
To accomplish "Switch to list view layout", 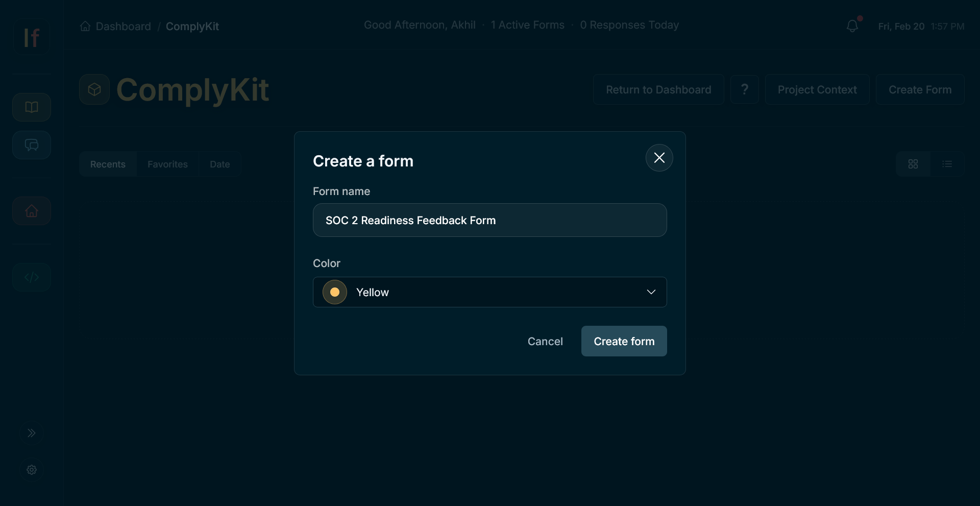I will click(947, 163).
